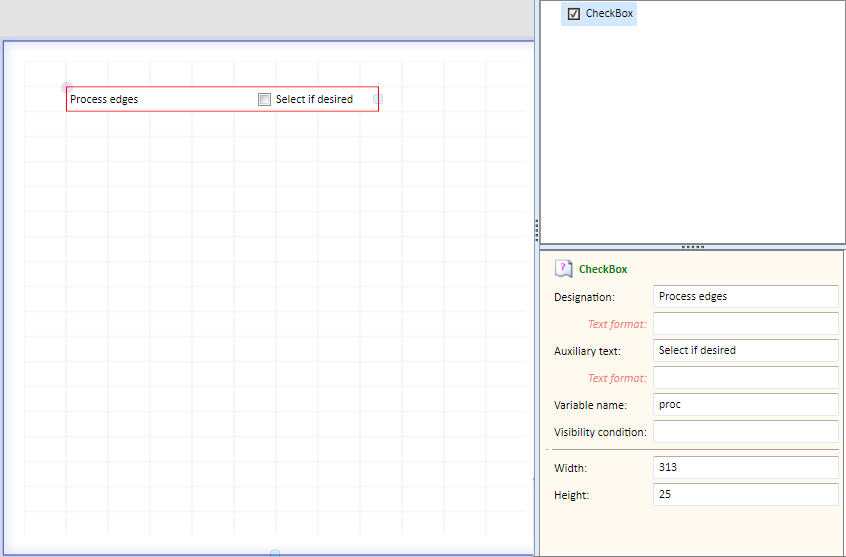This screenshot has height=557, width=846.
Task: Click the vertical splitter grip between canvas and panels
Action: [536, 230]
